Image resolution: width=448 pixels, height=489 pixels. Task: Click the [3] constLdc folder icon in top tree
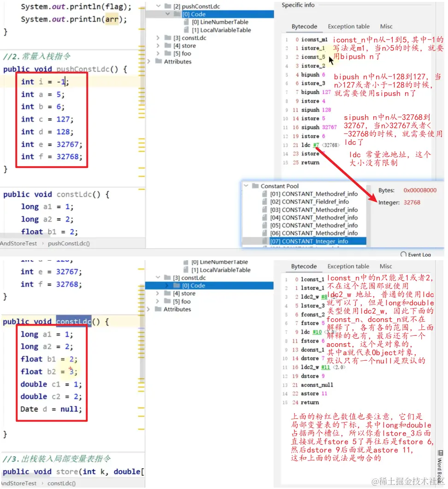(168, 38)
